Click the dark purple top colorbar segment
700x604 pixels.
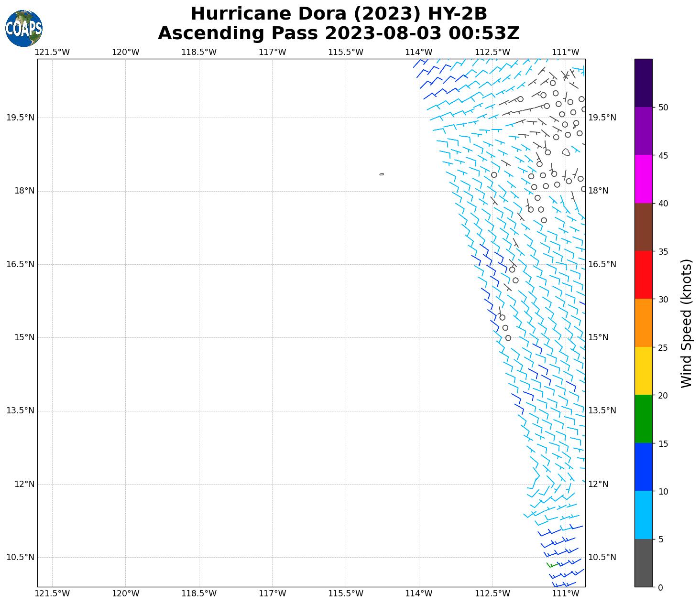point(643,83)
